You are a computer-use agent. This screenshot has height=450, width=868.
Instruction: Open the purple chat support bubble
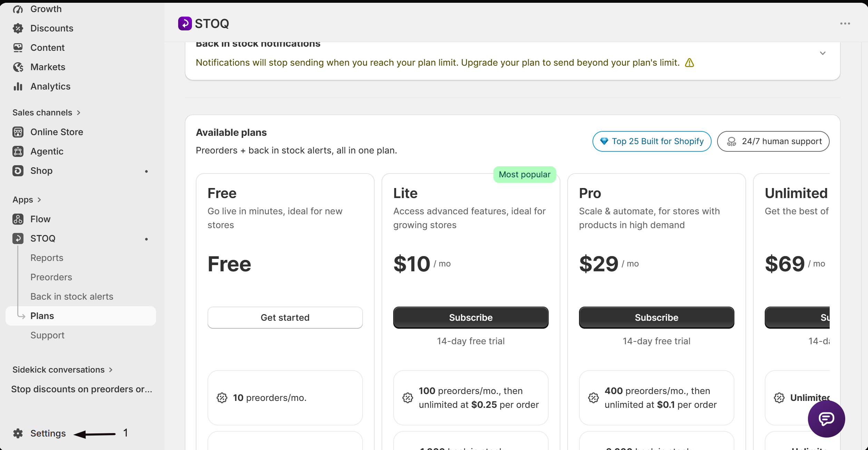tap(827, 419)
